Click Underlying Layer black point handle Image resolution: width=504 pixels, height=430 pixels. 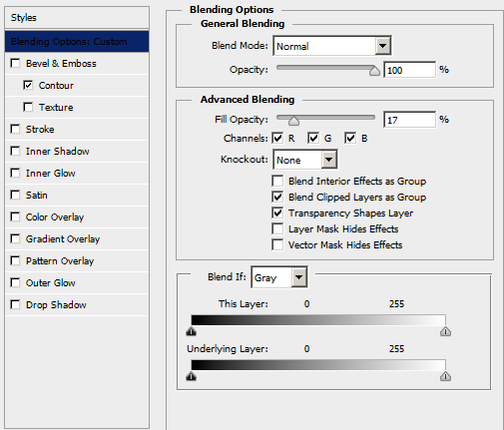coord(192,376)
